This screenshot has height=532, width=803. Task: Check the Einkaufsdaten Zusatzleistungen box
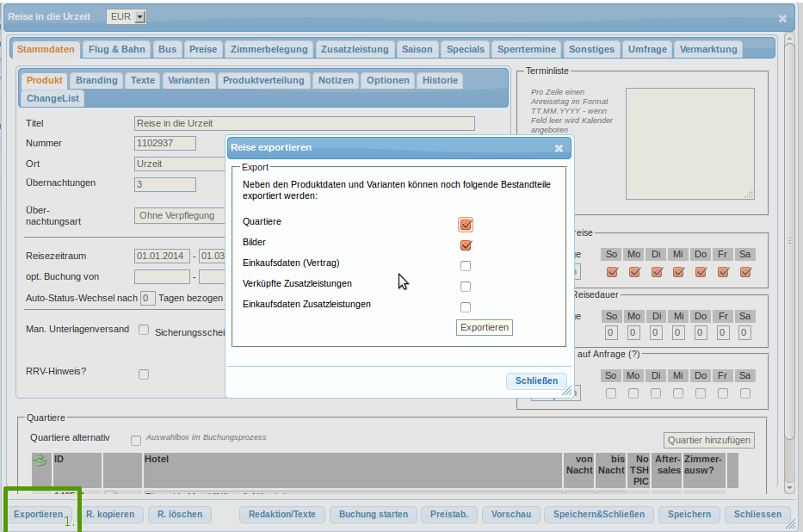[x=466, y=307]
